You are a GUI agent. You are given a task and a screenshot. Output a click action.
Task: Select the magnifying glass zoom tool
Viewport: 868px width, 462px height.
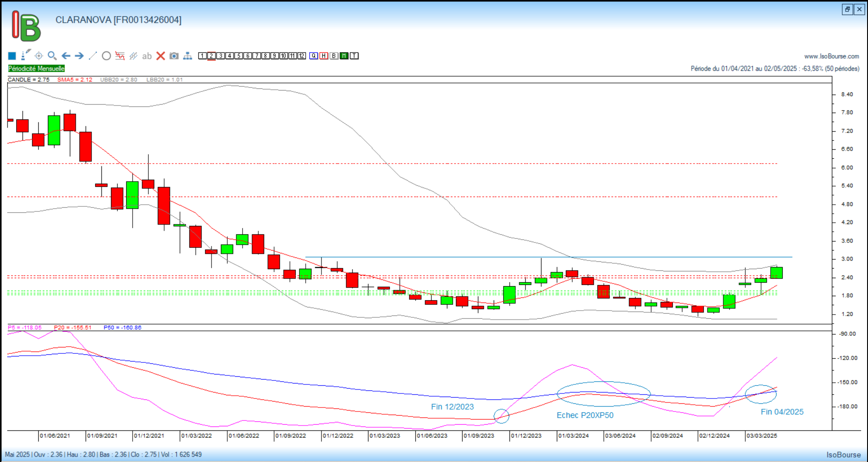(x=52, y=56)
